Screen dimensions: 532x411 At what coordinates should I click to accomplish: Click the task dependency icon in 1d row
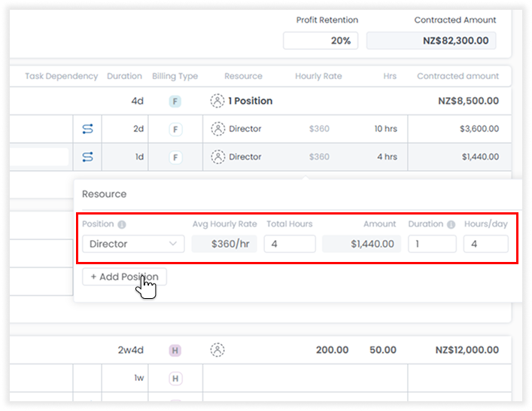[x=87, y=157]
